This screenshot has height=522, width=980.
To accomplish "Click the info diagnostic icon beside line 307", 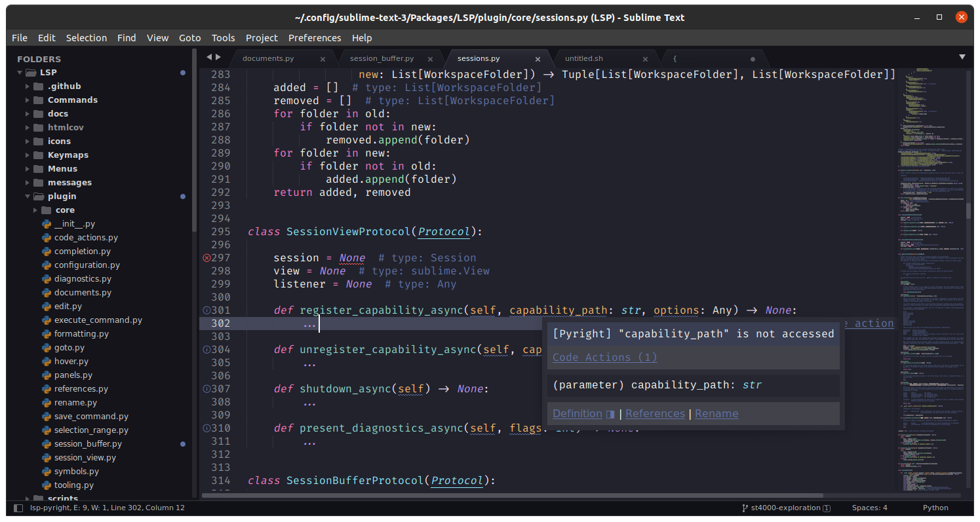I will pos(206,388).
